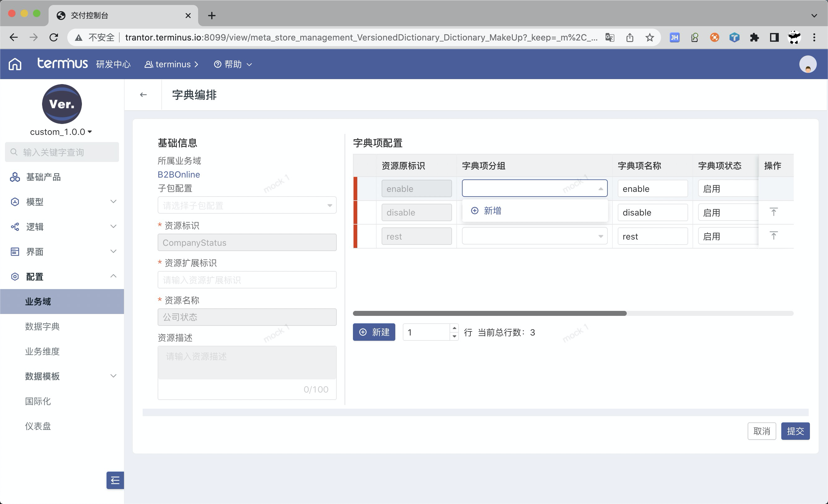This screenshot has height=504, width=828.
Task: Expand the 界面 menu
Action: [x=62, y=252]
